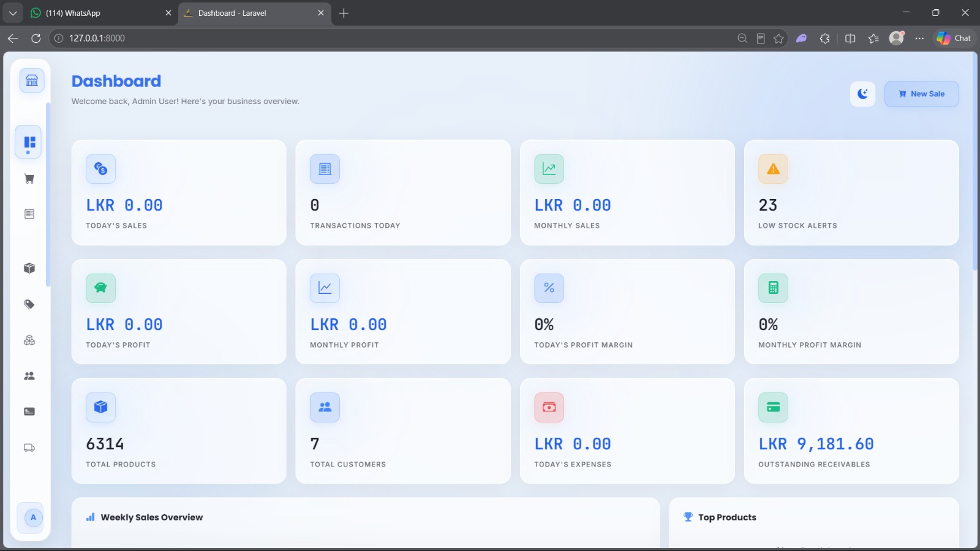The width and height of the screenshot is (980, 551).
Task: Open the Dashboard sidebar icon
Action: pyautogui.click(x=29, y=142)
